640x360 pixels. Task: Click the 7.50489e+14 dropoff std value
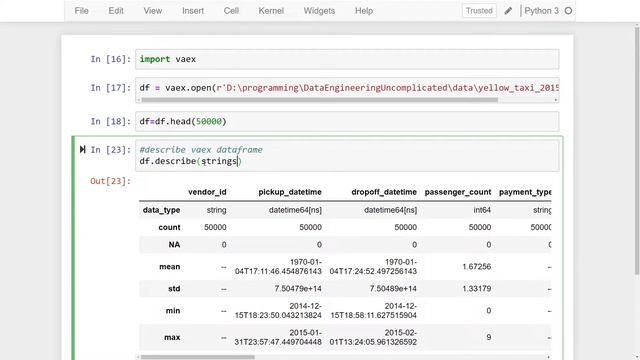[x=393, y=289]
